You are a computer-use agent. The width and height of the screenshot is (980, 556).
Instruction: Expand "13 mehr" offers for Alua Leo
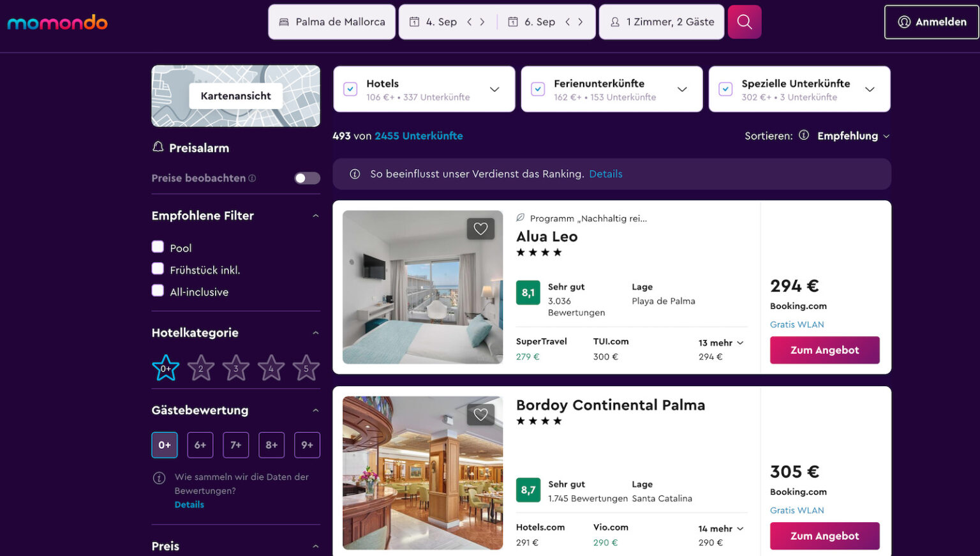tap(720, 343)
